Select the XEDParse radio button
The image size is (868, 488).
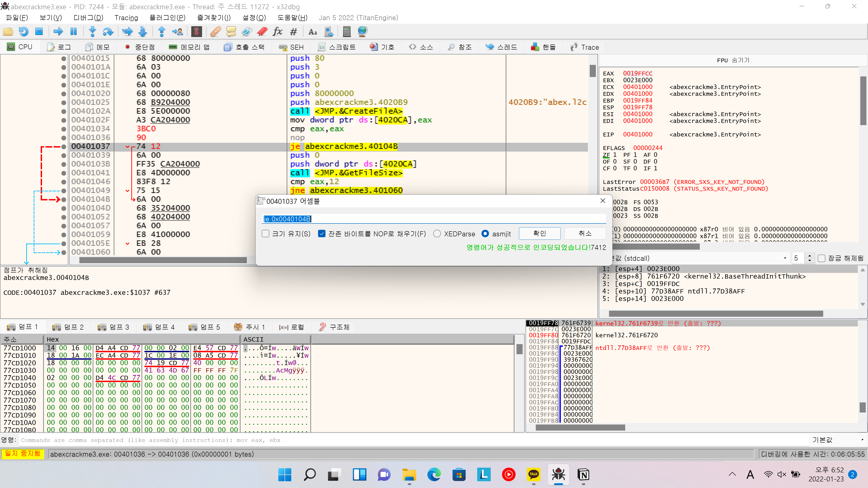click(x=437, y=234)
